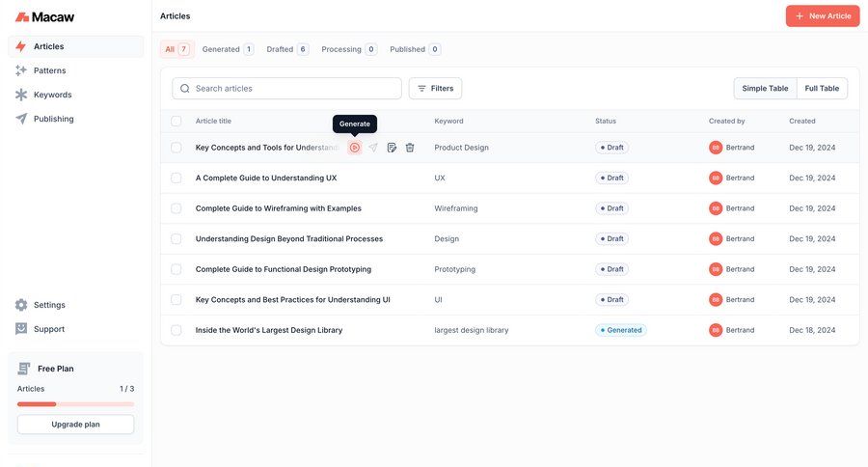Check the Functional Design Prototyping row checkbox
Image resolution: width=868 pixels, height=467 pixels.
176,269
